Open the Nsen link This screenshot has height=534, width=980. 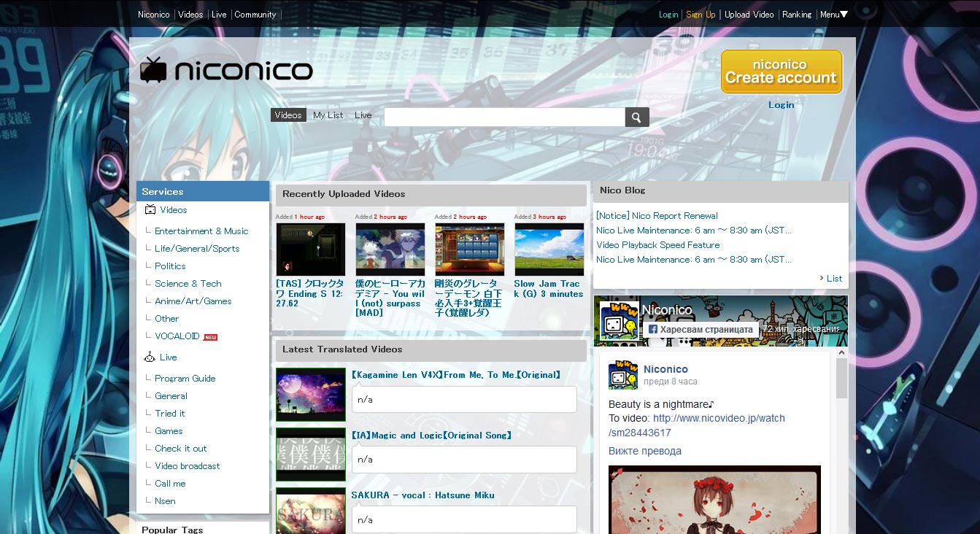pos(165,501)
